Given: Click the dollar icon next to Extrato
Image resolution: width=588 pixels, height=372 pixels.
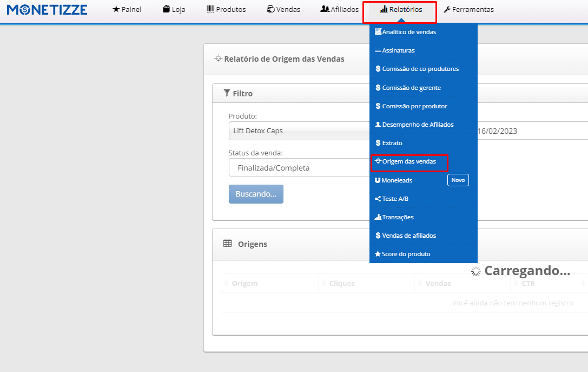Looking at the screenshot, I should coord(378,143).
